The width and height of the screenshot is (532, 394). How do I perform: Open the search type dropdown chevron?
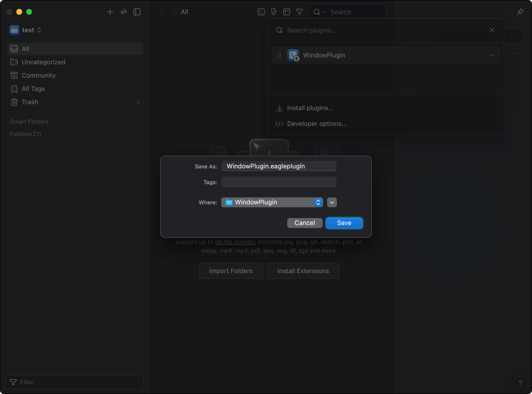pos(324,12)
